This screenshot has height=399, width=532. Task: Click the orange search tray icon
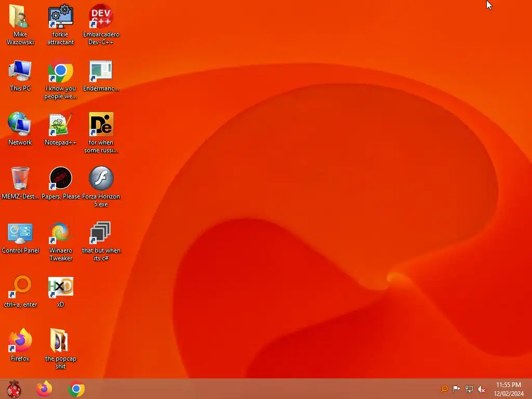[444, 389]
